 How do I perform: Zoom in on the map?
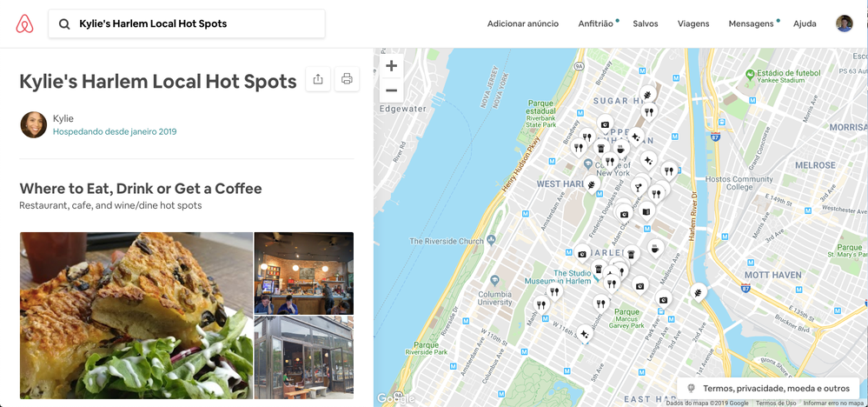click(391, 66)
